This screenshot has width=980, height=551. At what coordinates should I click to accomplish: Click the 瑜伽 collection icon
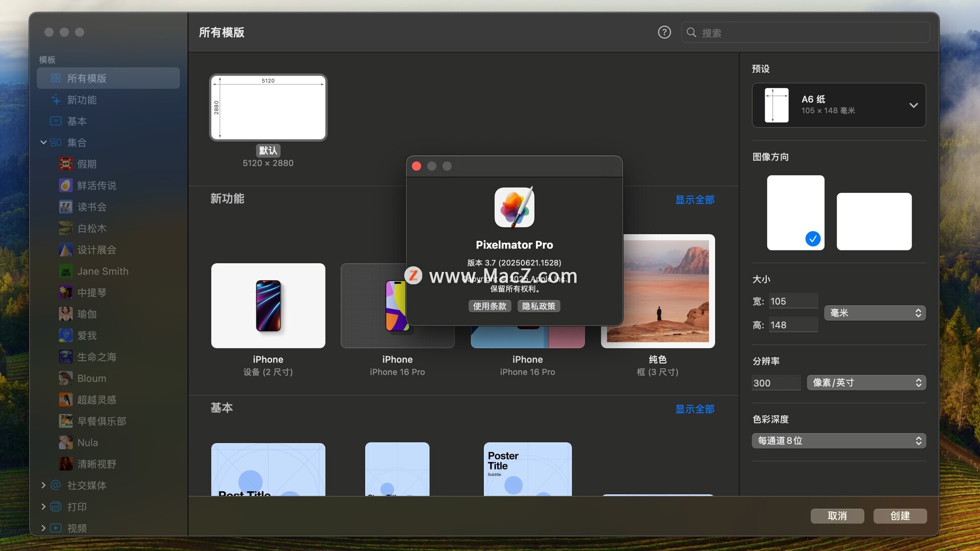click(x=65, y=314)
